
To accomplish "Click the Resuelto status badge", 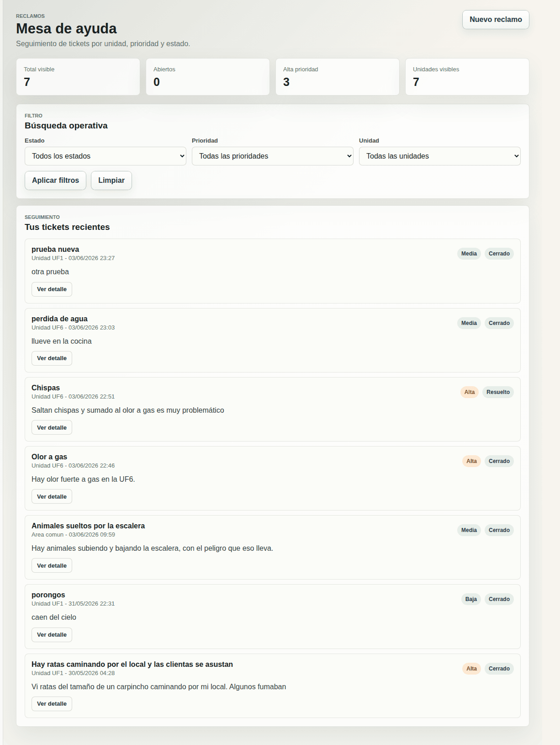I will 498,392.
